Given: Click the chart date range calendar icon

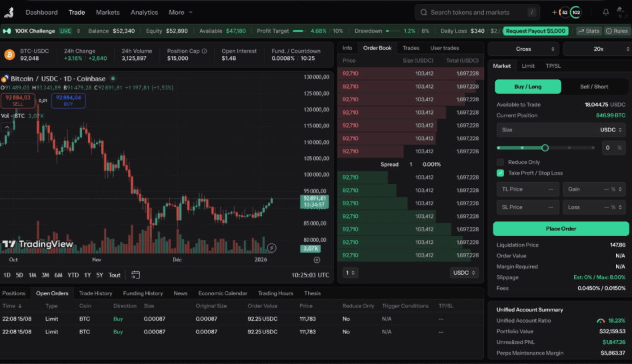Looking at the screenshot, I should coord(135,275).
